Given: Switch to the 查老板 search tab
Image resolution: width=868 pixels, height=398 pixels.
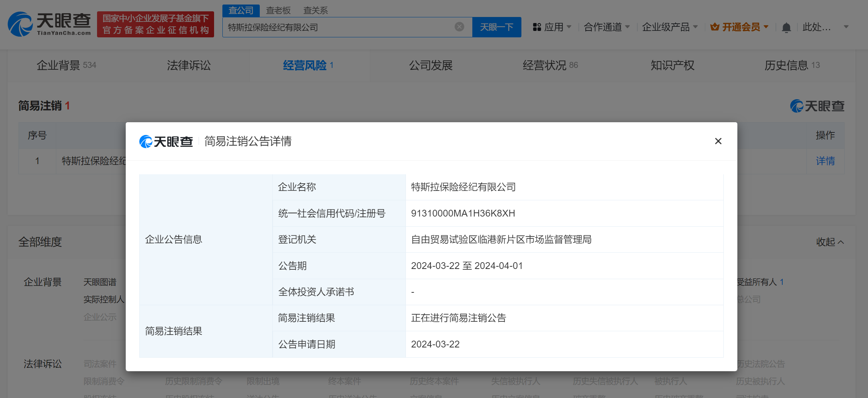Looking at the screenshot, I should coord(278,11).
